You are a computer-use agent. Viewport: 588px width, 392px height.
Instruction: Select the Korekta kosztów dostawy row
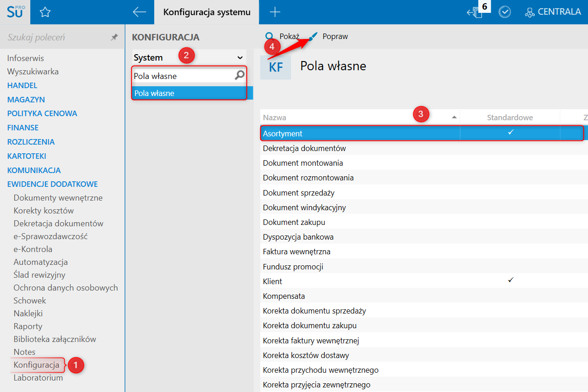click(x=424, y=355)
